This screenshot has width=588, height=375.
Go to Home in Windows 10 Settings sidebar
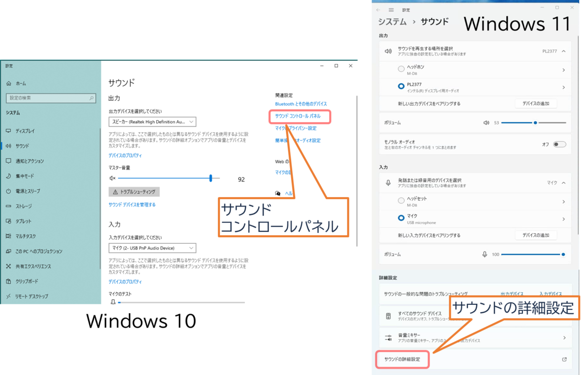[x=21, y=83]
